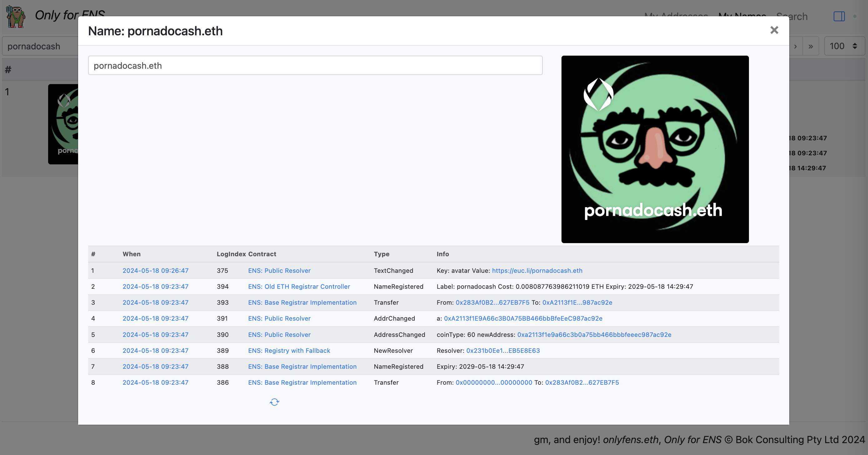Viewport: 868px width, 455px height.
Task: Open the My Names tab
Action: [x=742, y=13]
